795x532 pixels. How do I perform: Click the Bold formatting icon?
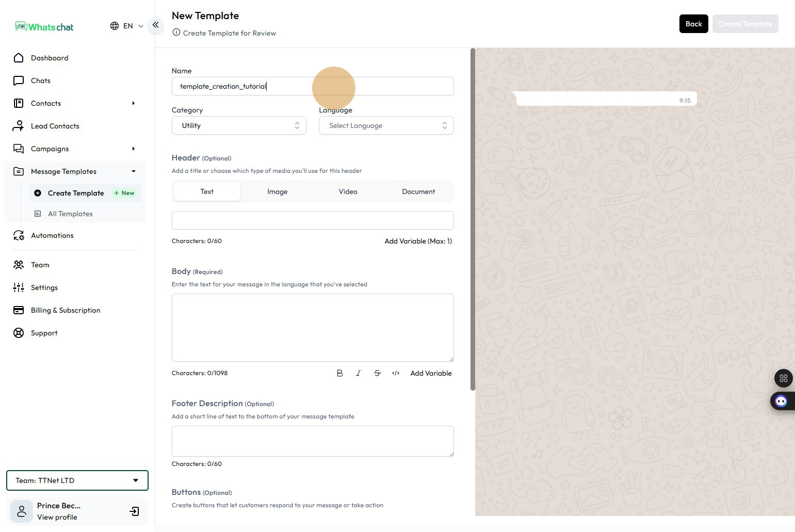point(339,373)
